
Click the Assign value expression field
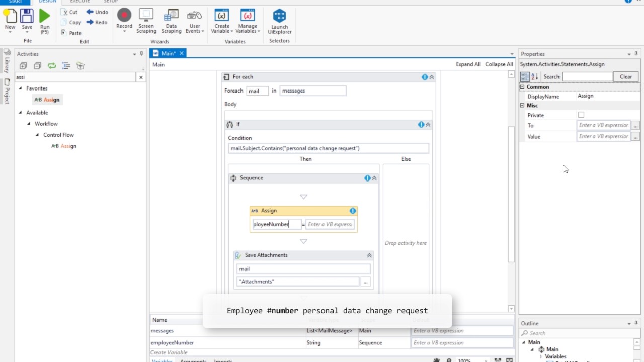pos(330,224)
